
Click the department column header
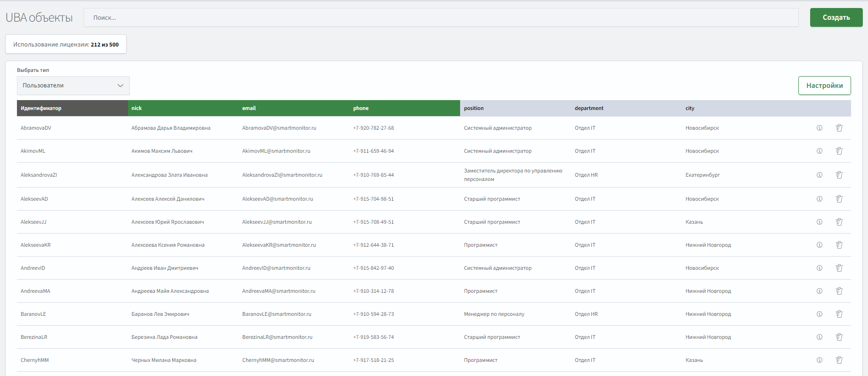tap(626, 108)
